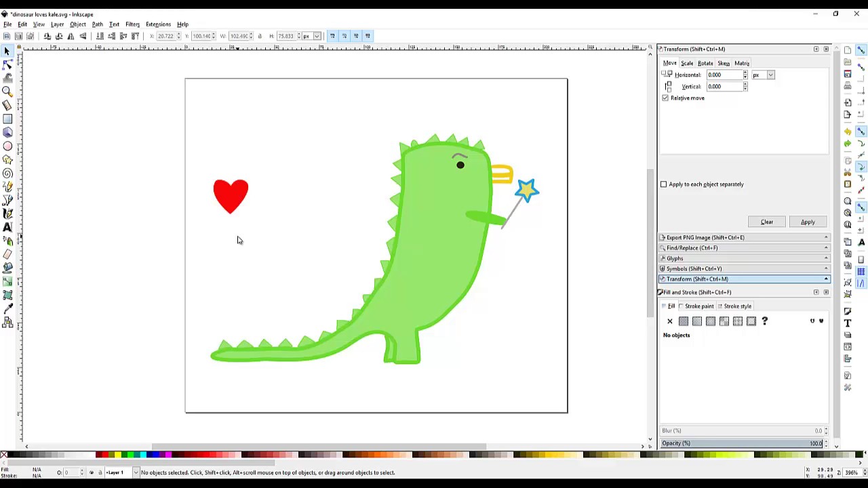Expand Export PNG Image panel
Viewport: 868px width, 488px height.
pos(745,237)
